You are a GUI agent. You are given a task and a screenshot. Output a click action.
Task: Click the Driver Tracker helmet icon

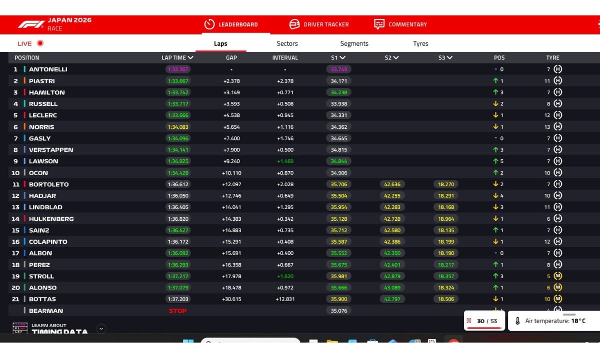coord(294,24)
